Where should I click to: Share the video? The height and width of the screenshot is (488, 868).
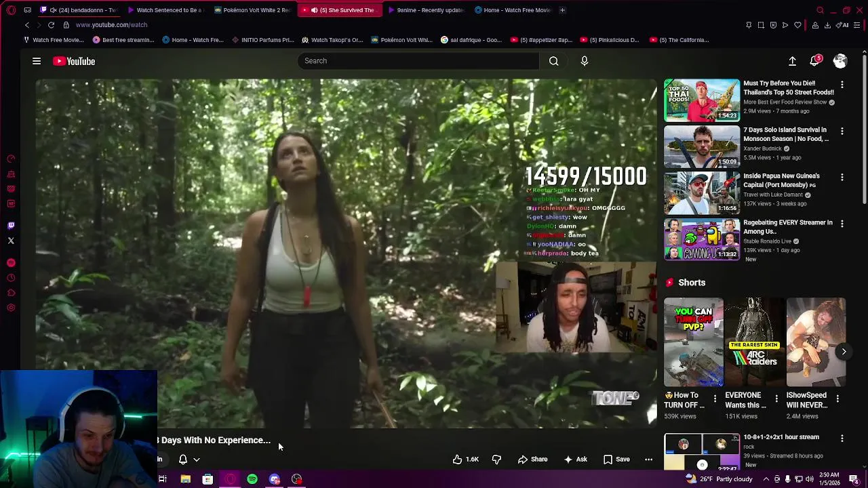[x=533, y=460]
